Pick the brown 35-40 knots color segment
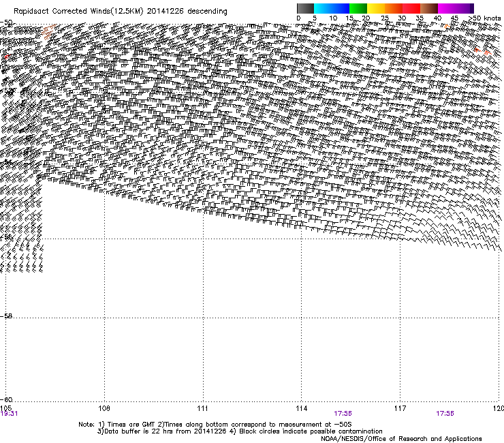 [x=429, y=8]
